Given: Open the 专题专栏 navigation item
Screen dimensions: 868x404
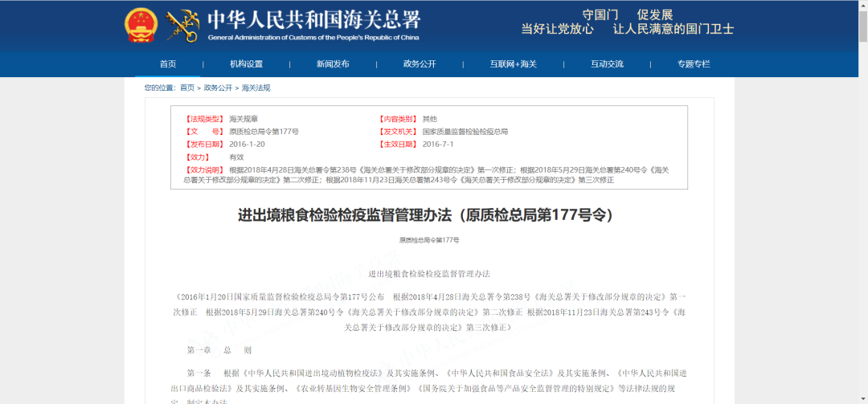Looking at the screenshot, I should tap(694, 64).
